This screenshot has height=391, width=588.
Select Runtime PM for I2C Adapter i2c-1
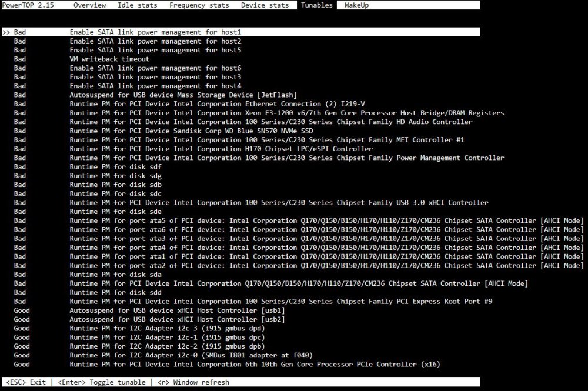coord(139,338)
